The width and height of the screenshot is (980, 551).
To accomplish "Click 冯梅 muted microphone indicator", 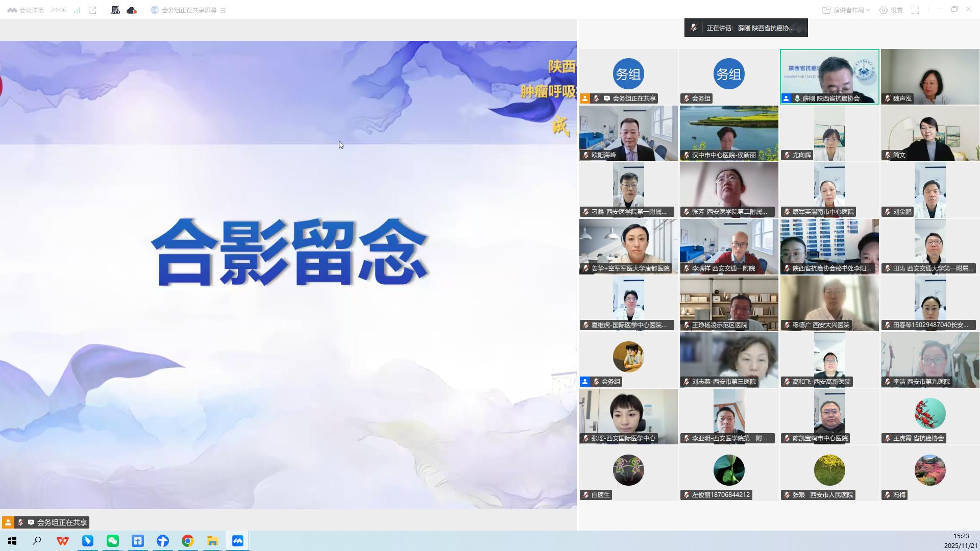I will (x=888, y=495).
